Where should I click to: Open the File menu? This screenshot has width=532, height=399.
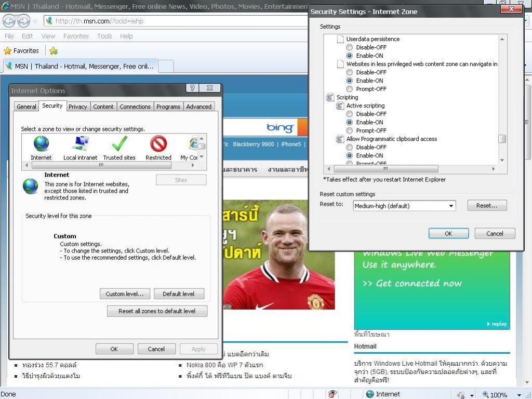[x=9, y=36]
